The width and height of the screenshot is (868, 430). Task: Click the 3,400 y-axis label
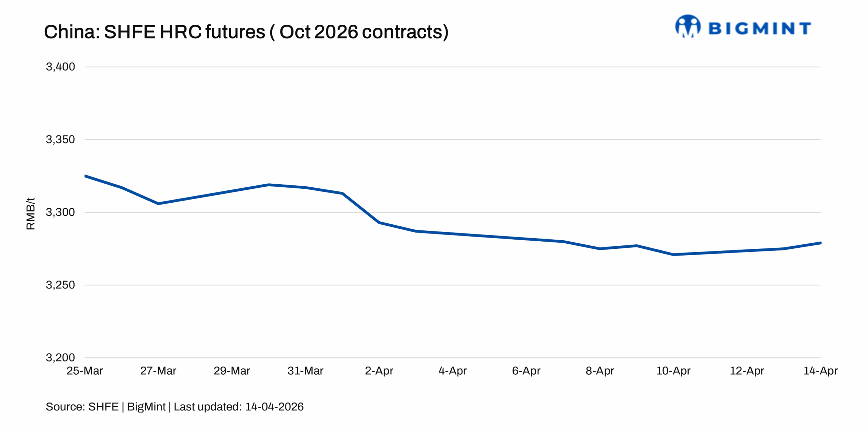tap(60, 67)
